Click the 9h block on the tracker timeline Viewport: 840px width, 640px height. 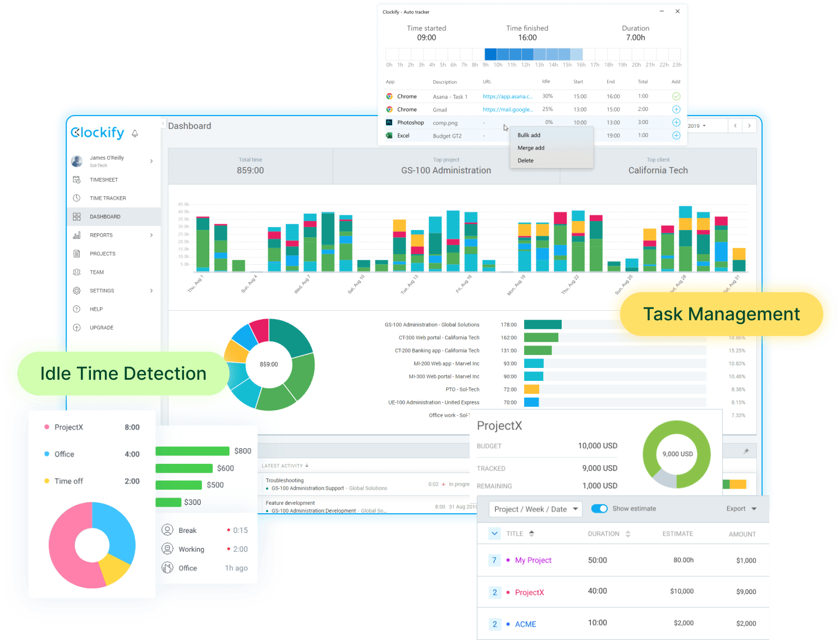490,54
